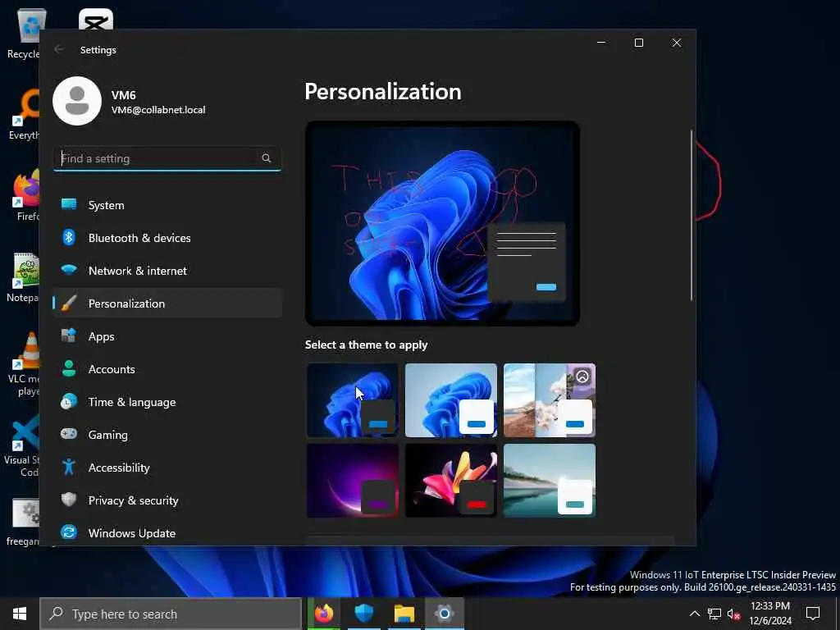Image resolution: width=840 pixels, height=630 pixels.
Task: Open Network & internet settings
Action: tap(167, 271)
